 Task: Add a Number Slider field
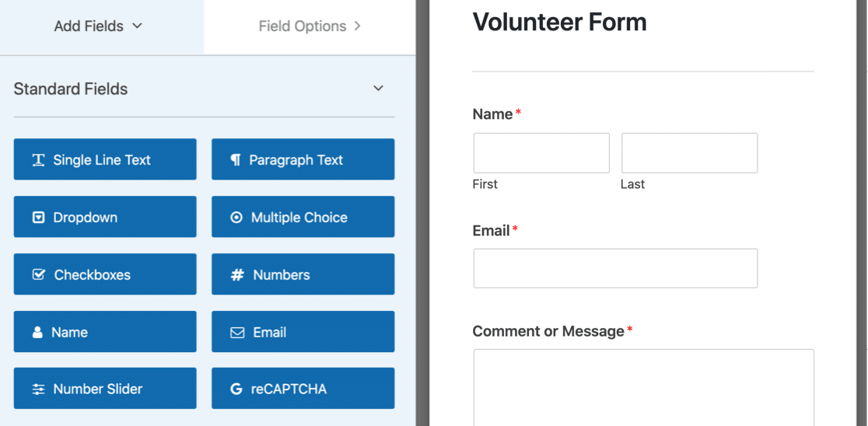tap(105, 389)
